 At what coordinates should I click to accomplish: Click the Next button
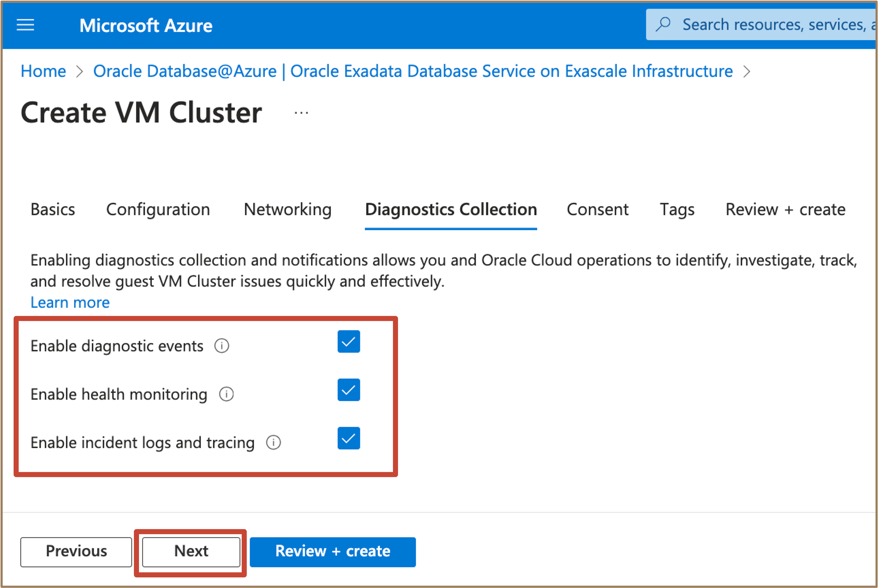click(191, 552)
